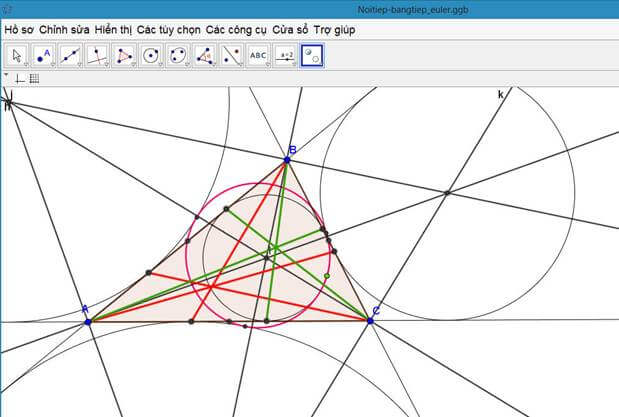619x417 pixels.
Task: Click the dark point on side AB where red line ends
Action: [148, 272]
